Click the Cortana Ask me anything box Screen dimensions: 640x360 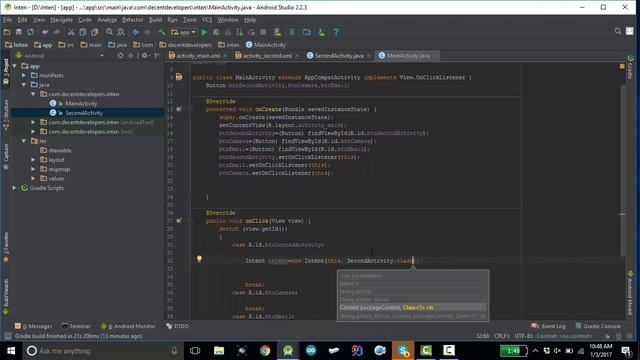(102, 351)
